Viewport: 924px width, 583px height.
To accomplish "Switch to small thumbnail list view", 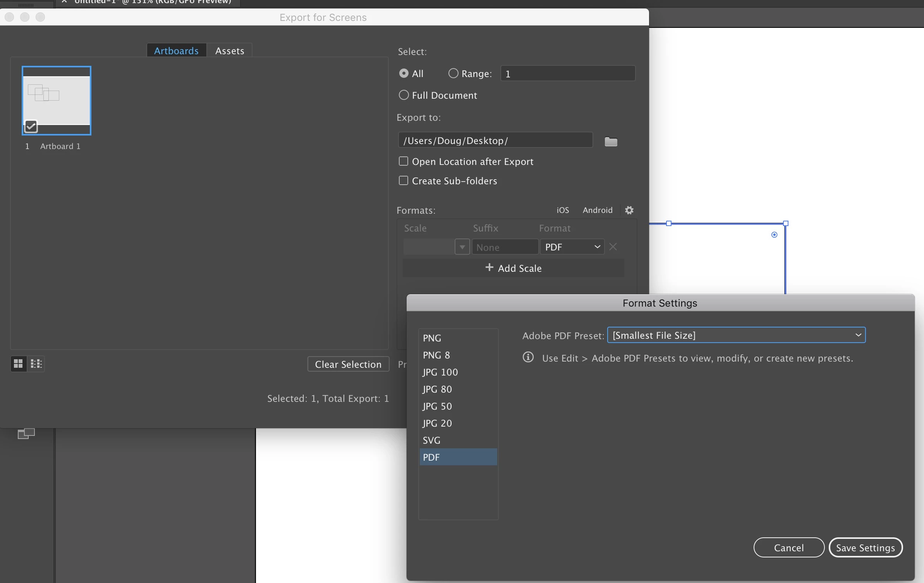I will tap(36, 364).
